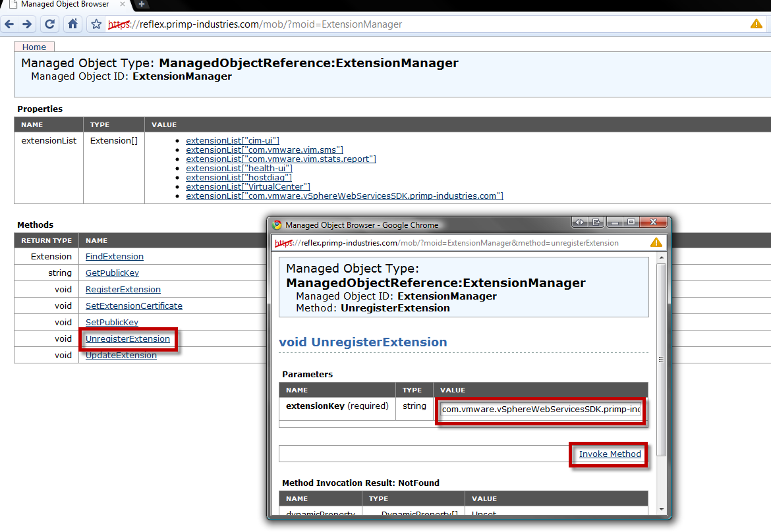The height and width of the screenshot is (532, 771).
Task: Reload the page with the refresh icon
Action: [49, 24]
